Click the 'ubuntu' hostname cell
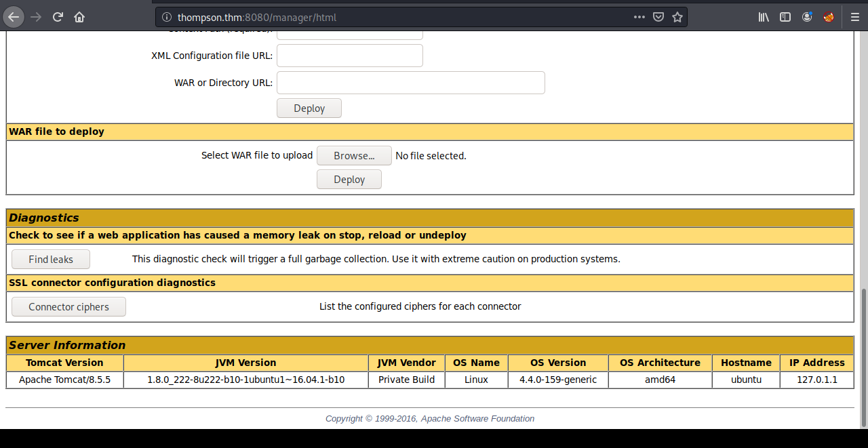The image size is (868, 448). pyautogui.click(x=746, y=380)
